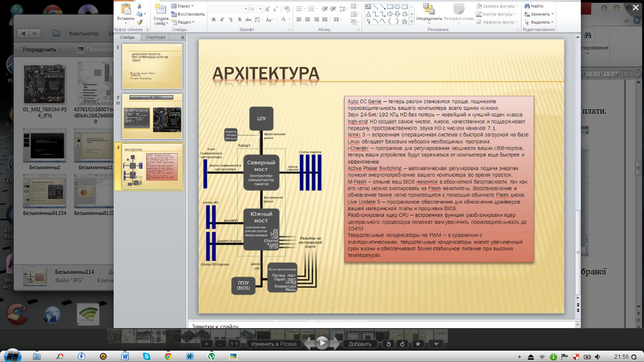Toggle left text alignment
The height and width of the screenshot is (362, 644).
point(299,19)
